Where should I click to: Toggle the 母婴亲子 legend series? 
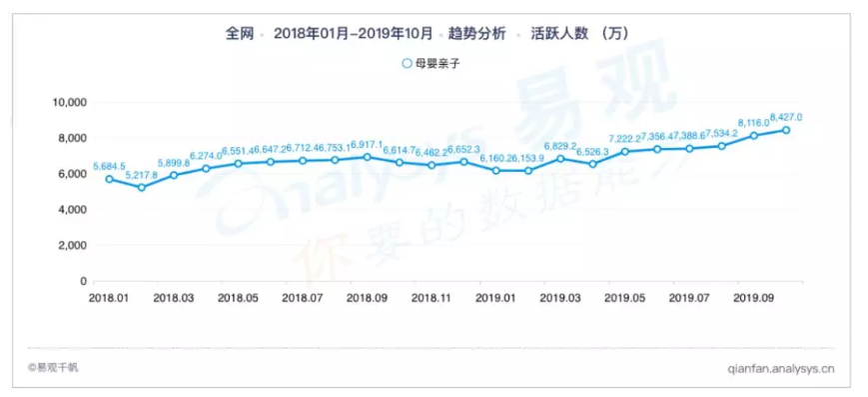(431, 63)
